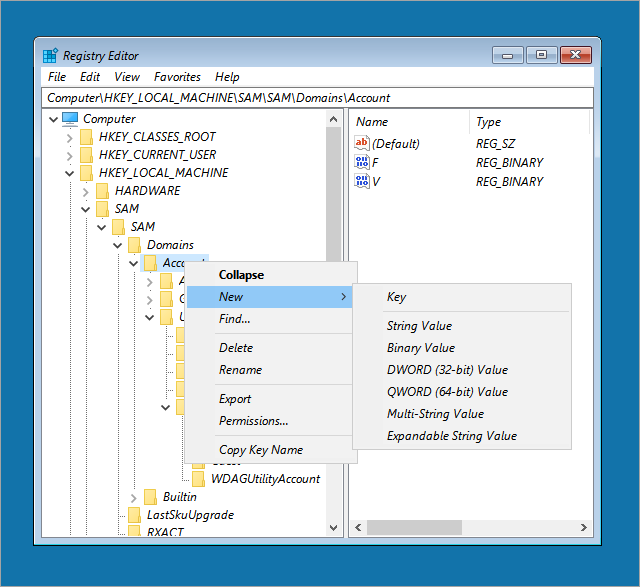Click the HKEY_CURRENT_USER folder icon

pyautogui.click(x=86, y=155)
